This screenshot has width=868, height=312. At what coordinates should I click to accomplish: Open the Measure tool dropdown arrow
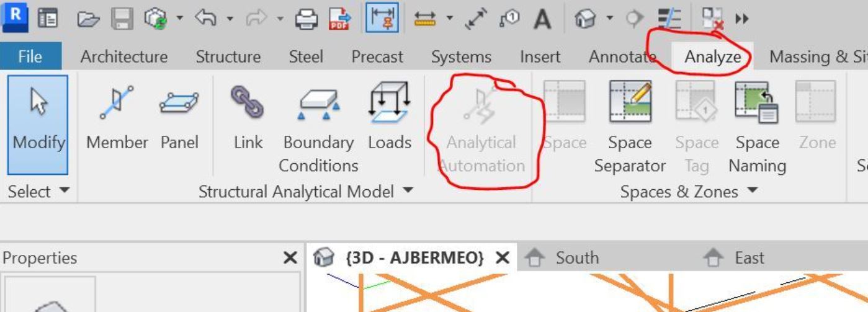click(450, 19)
